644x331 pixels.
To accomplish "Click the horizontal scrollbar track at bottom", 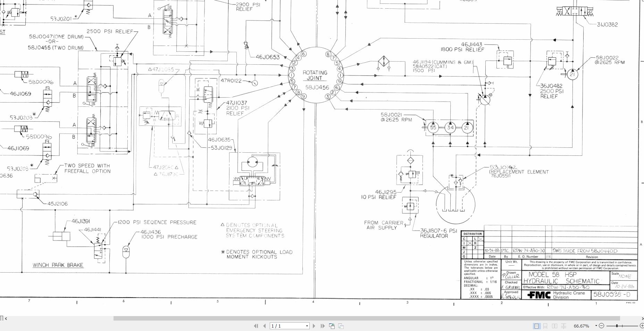I will [x=312, y=318].
